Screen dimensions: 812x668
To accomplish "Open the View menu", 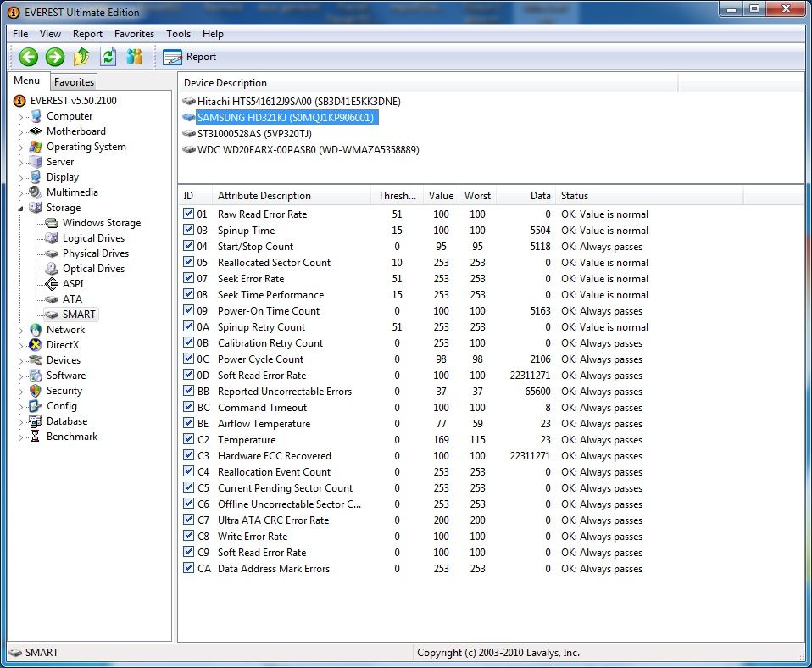I will coord(50,34).
